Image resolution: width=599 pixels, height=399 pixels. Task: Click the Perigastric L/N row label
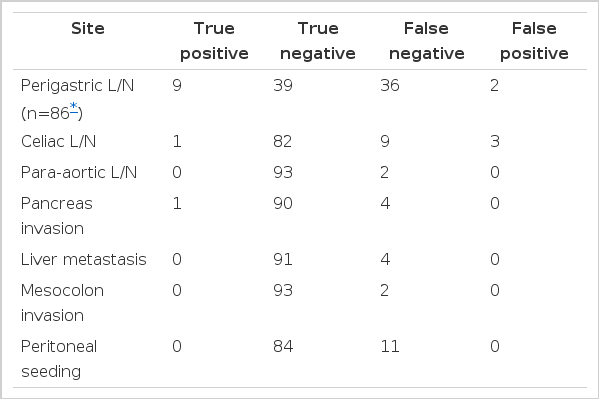78,99
